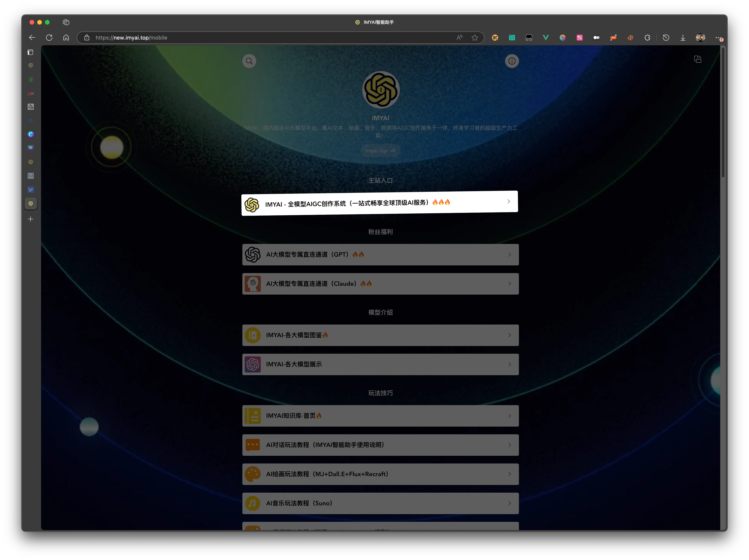Open the tab actions icon in sidebar top

click(31, 52)
